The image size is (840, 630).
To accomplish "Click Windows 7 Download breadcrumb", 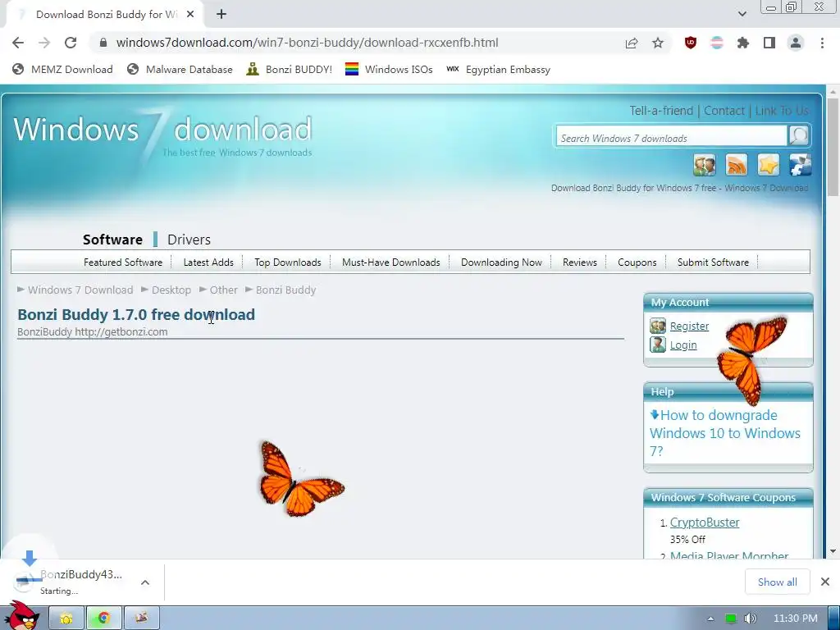I will click(x=80, y=290).
